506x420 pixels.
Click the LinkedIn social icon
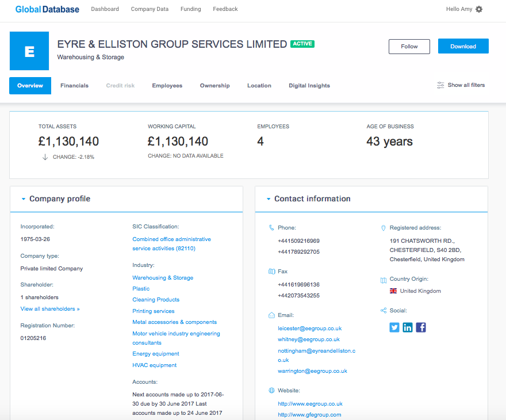click(x=407, y=327)
